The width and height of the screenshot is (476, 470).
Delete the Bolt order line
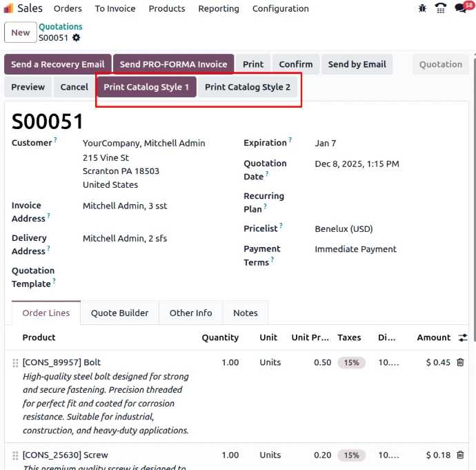pos(460,362)
